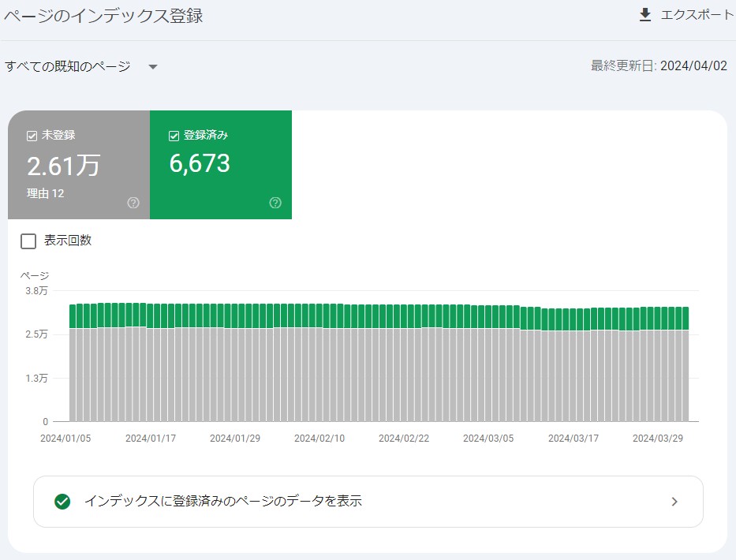The height and width of the screenshot is (560, 736).
Task: Uncheck the 未登録 checkbox
Action: (x=32, y=136)
